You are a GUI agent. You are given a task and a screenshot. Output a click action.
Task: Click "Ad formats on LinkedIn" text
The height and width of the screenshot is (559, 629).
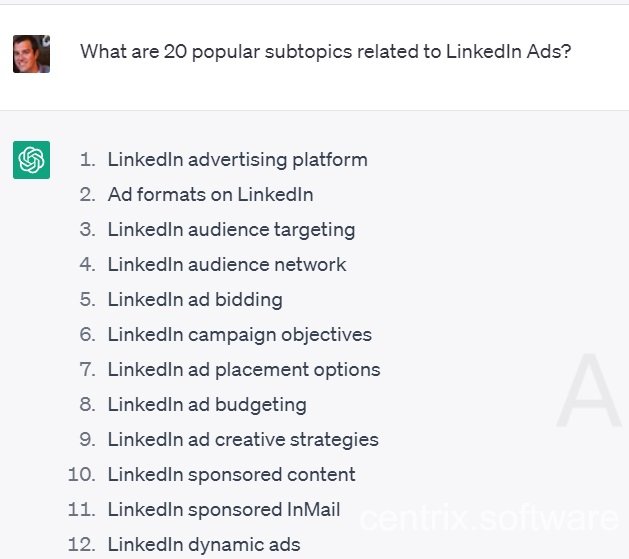pyautogui.click(x=210, y=195)
